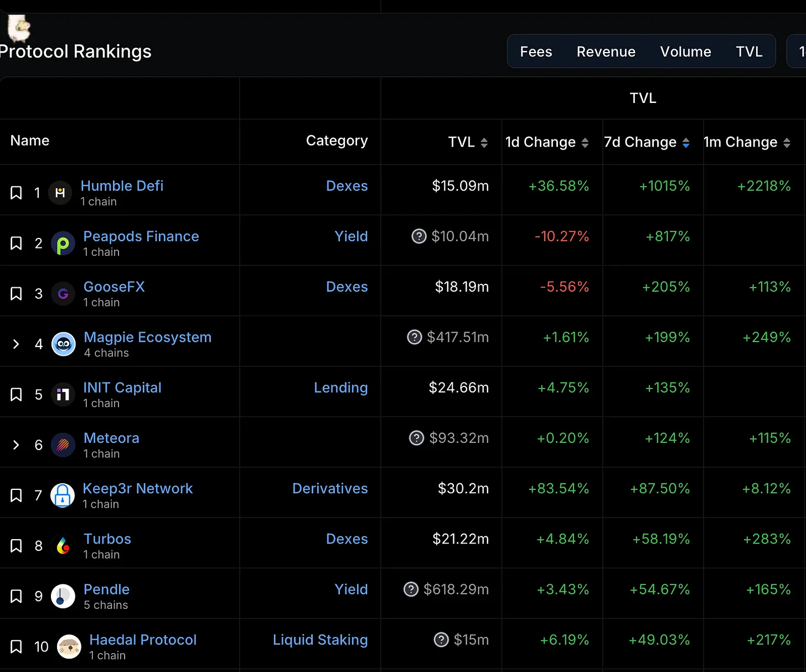This screenshot has height=672, width=806.
Task: Open the Derivatives category link
Action: [330, 488]
